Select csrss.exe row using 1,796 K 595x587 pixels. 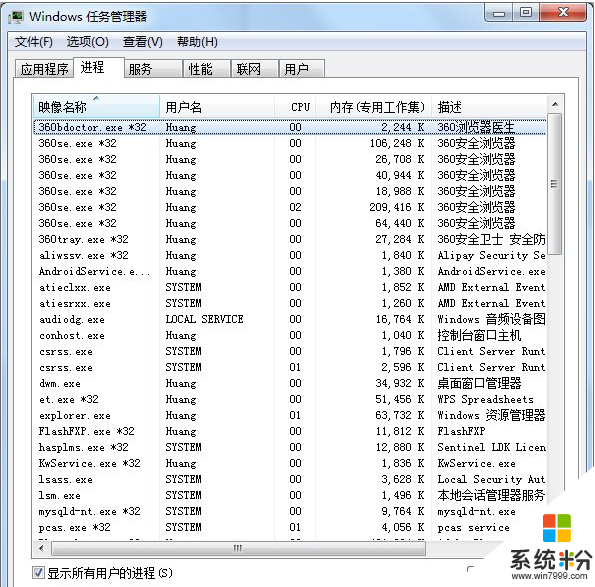click(x=290, y=351)
